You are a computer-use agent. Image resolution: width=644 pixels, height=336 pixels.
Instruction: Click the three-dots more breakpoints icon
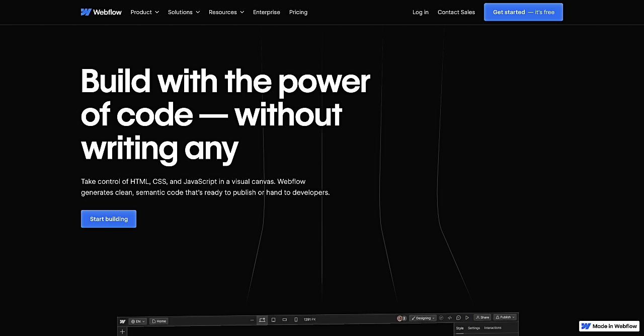(252, 320)
